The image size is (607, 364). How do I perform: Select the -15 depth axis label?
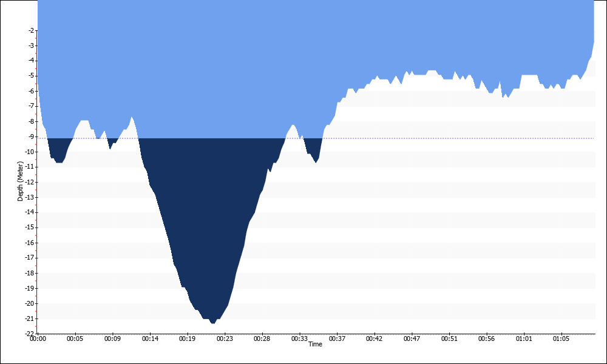30,227
